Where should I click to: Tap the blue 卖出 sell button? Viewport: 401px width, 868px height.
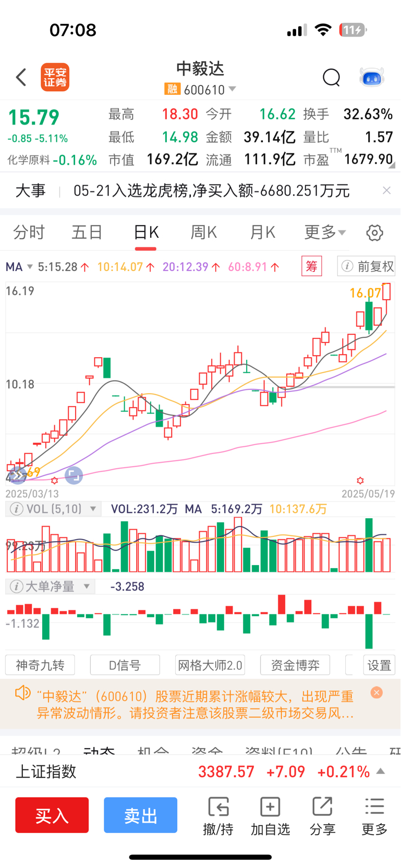click(140, 815)
